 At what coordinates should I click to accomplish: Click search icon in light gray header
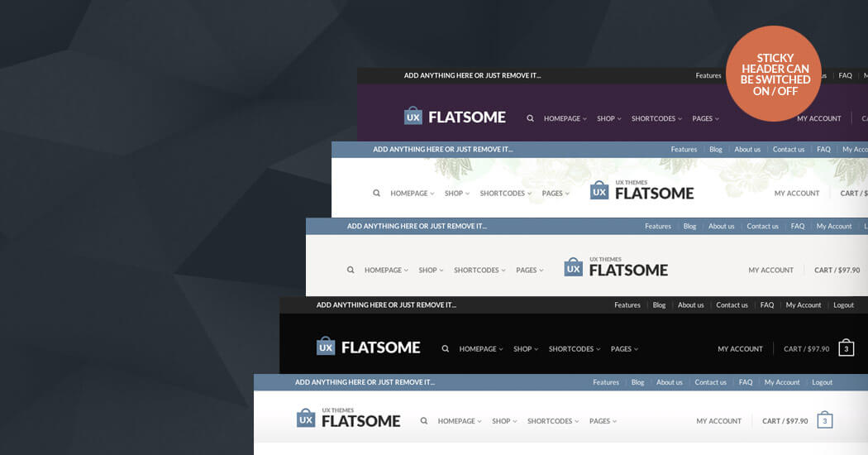click(351, 270)
